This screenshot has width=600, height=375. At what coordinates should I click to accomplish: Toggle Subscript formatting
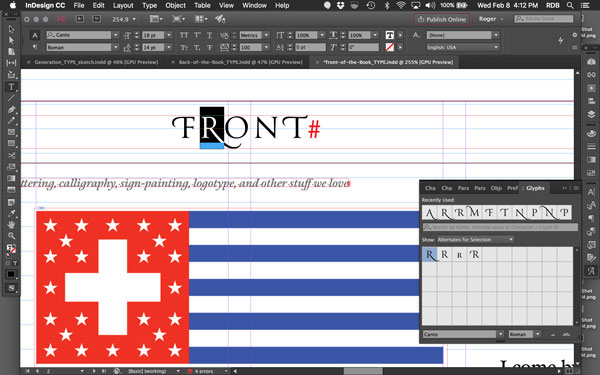tap(197, 47)
